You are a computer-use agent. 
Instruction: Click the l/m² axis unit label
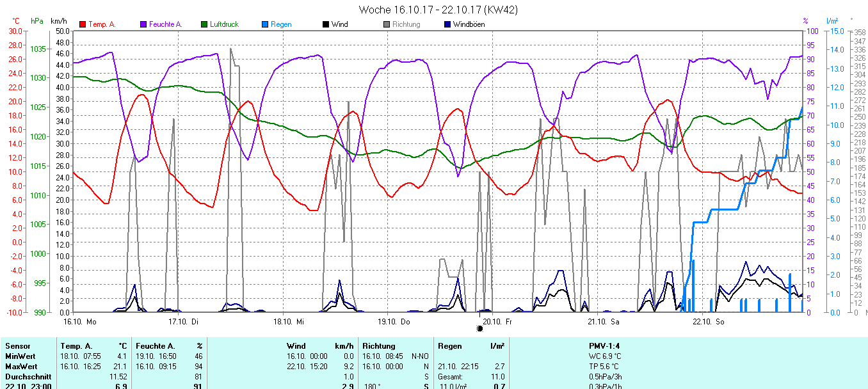(x=832, y=21)
